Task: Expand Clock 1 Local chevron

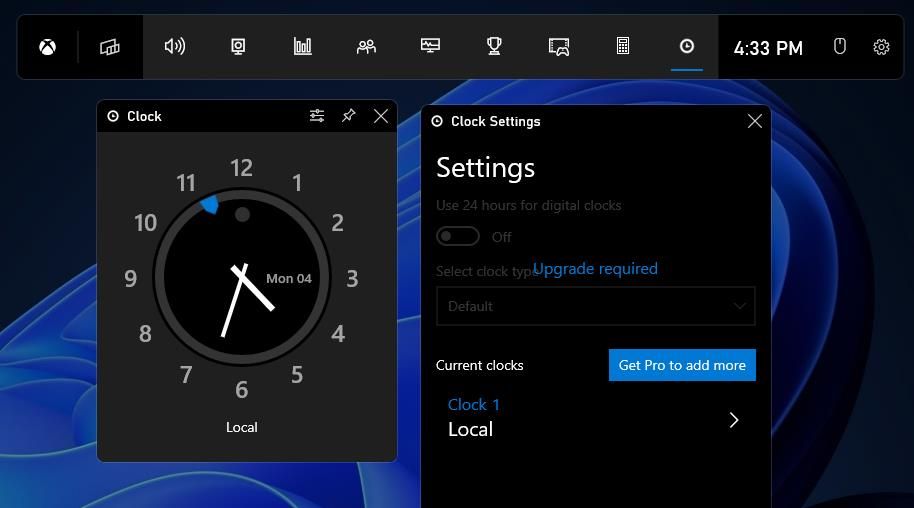Action: coord(734,420)
